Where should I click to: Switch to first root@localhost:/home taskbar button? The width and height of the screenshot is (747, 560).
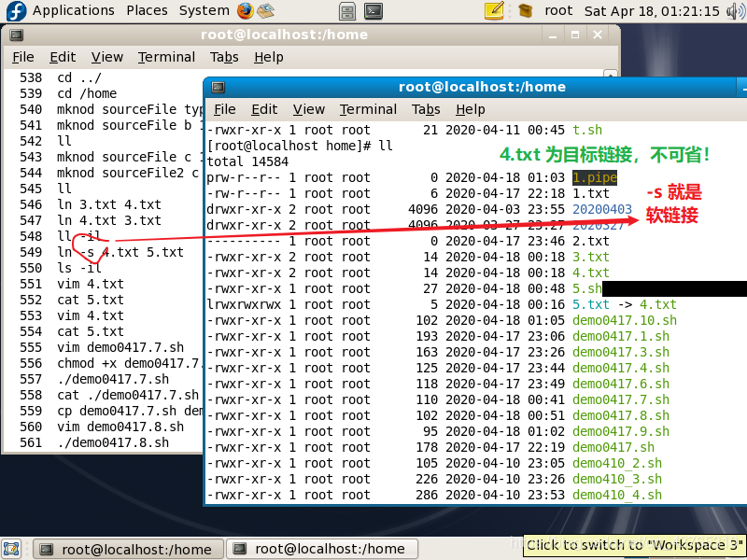coord(128,549)
